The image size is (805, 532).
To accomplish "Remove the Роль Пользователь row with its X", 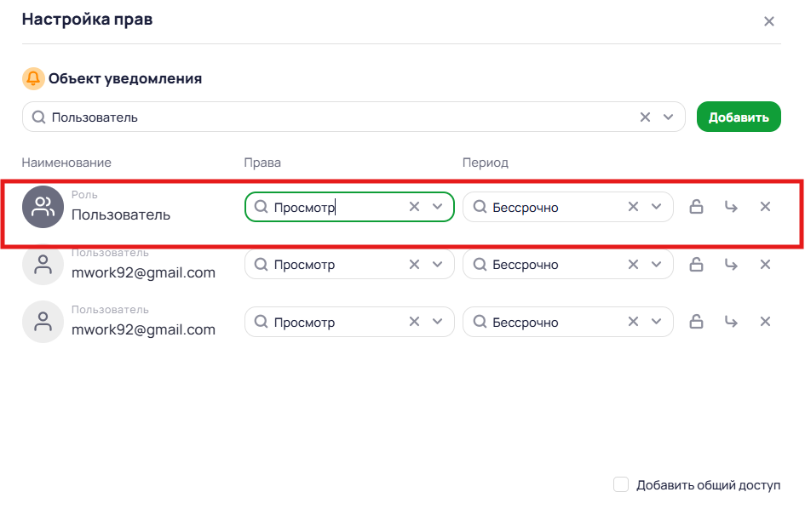I will click(765, 207).
